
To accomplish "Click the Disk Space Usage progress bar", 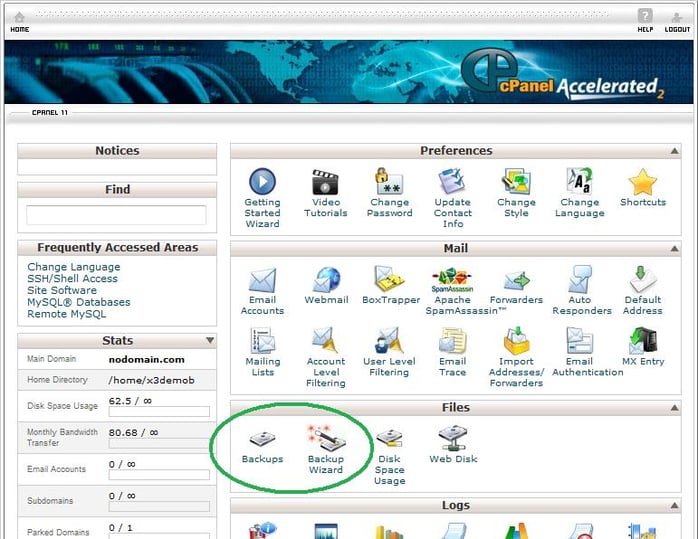I will click(x=159, y=411).
